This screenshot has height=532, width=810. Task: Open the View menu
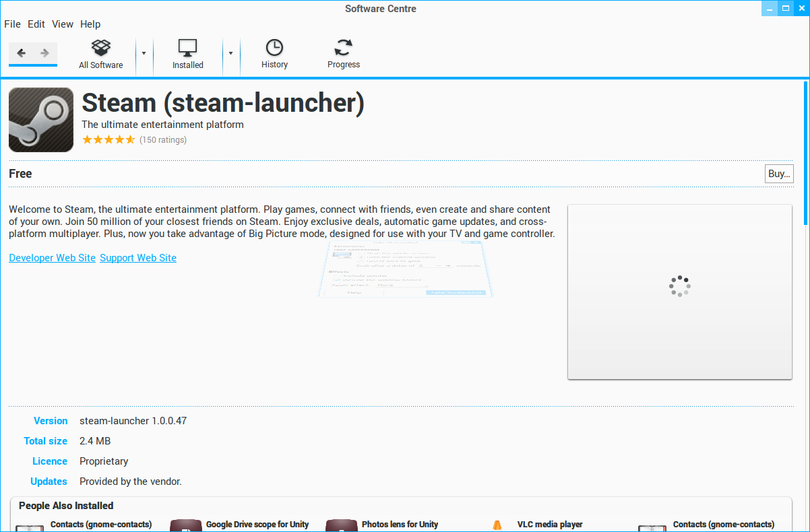pos(63,24)
